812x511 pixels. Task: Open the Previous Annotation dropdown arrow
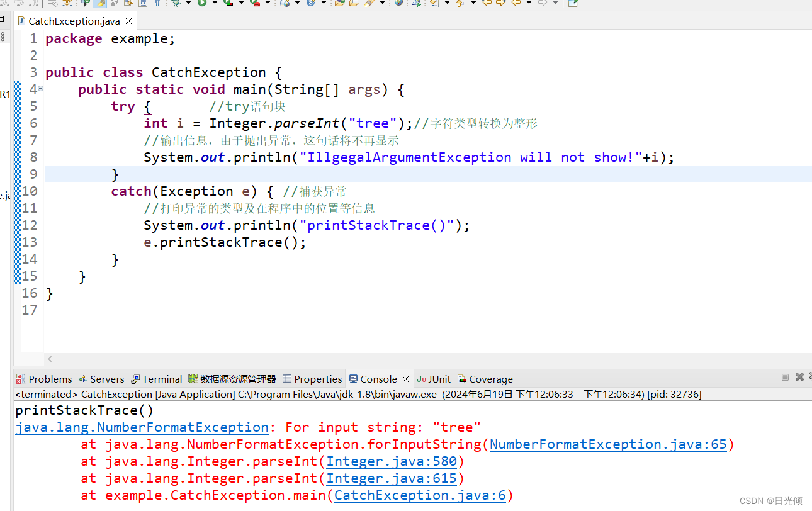tap(473, 3)
